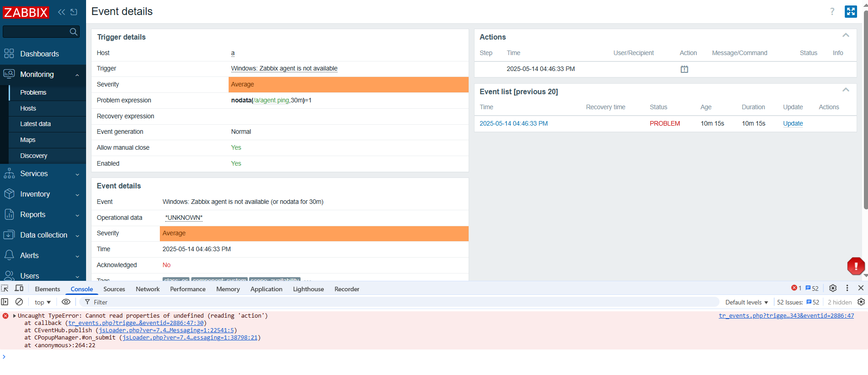
Task: Switch to the Sources tab
Action: pyautogui.click(x=114, y=289)
